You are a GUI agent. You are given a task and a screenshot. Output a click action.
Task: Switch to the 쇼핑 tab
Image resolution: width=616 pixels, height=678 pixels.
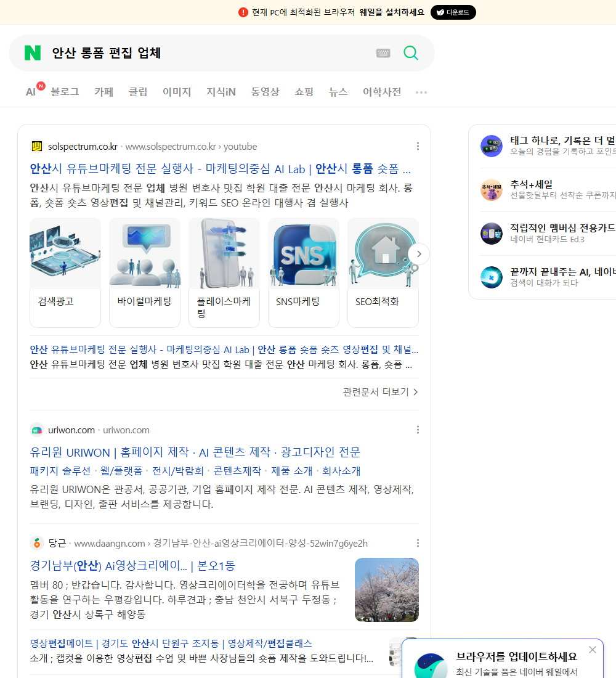pyautogui.click(x=304, y=92)
